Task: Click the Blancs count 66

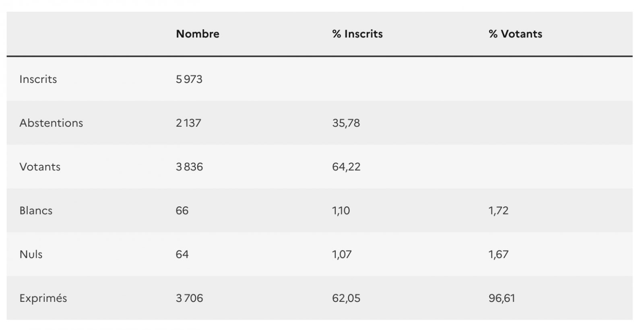Action: click(182, 211)
